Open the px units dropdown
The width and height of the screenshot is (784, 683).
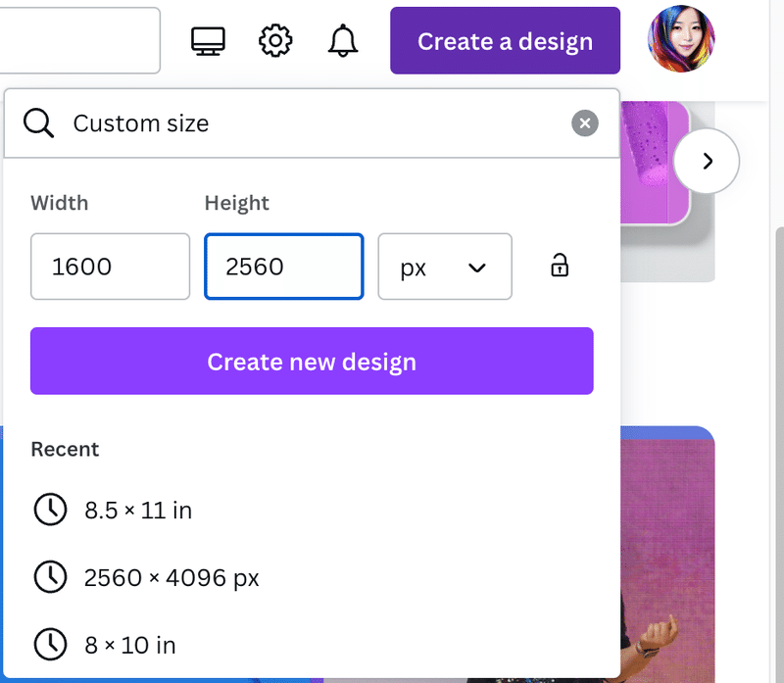point(445,267)
